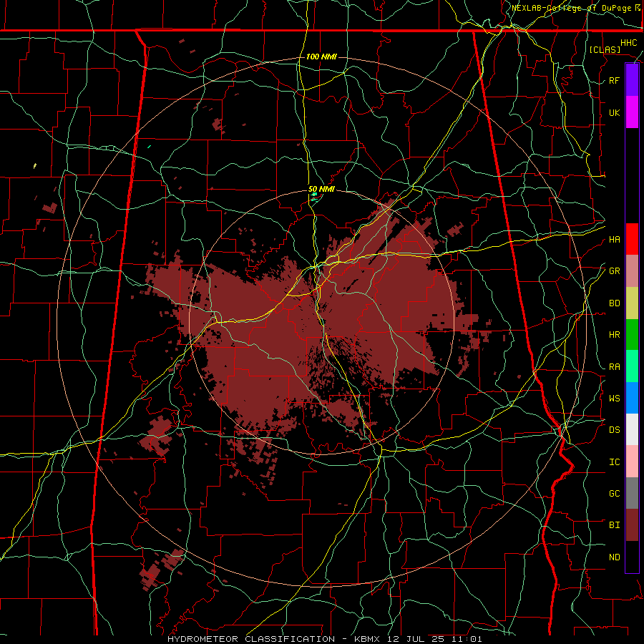Screen dimensions: 644x644
Task: Click the "BD" legend label
Action: [614, 303]
